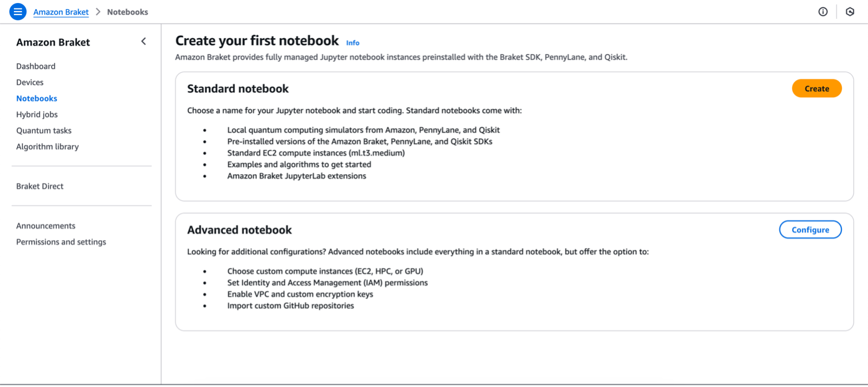This screenshot has height=387, width=868.
Task: Navigate to Hybrid jobs
Action: point(37,114)
